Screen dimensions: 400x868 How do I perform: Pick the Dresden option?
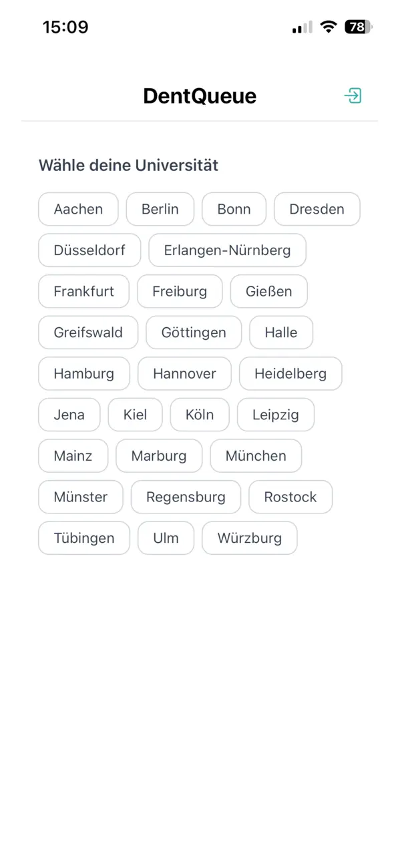317,209
